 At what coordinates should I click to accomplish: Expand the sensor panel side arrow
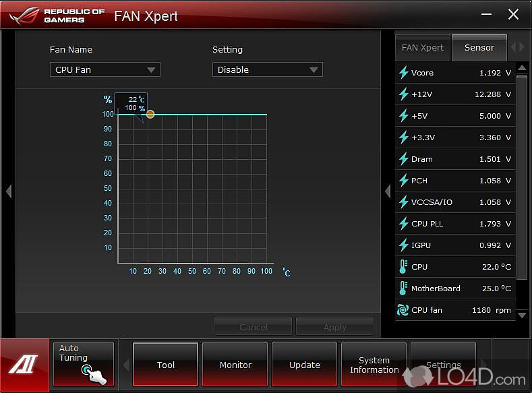[x=388, y=191]
